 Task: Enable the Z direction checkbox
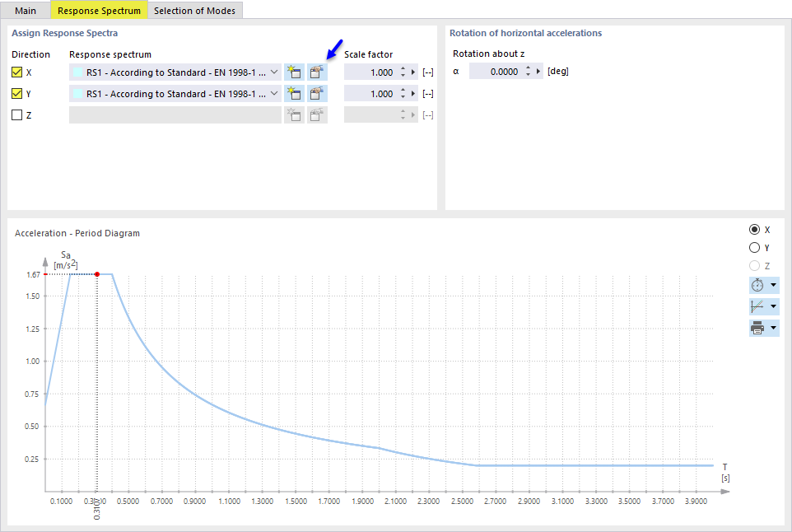pos(16,115)
